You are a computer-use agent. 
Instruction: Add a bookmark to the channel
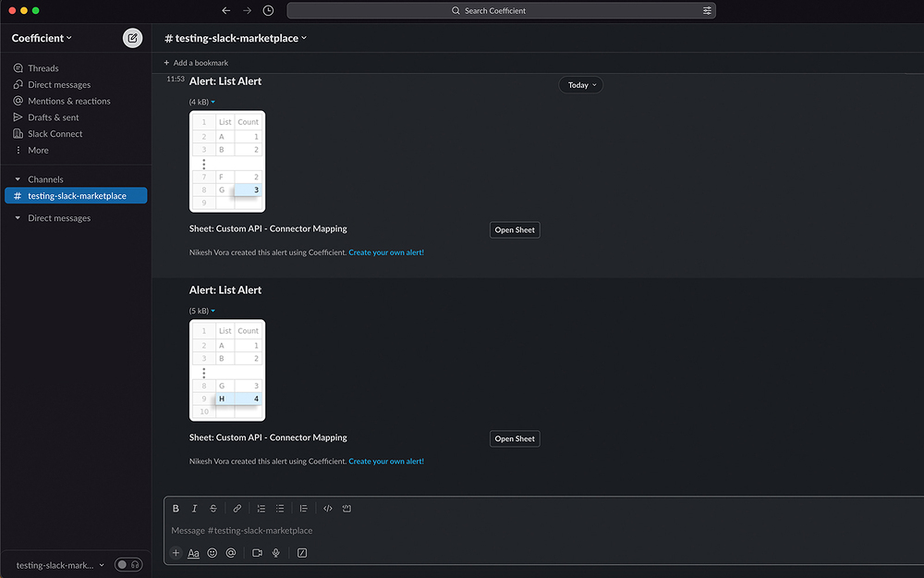[x=196, y=63]
